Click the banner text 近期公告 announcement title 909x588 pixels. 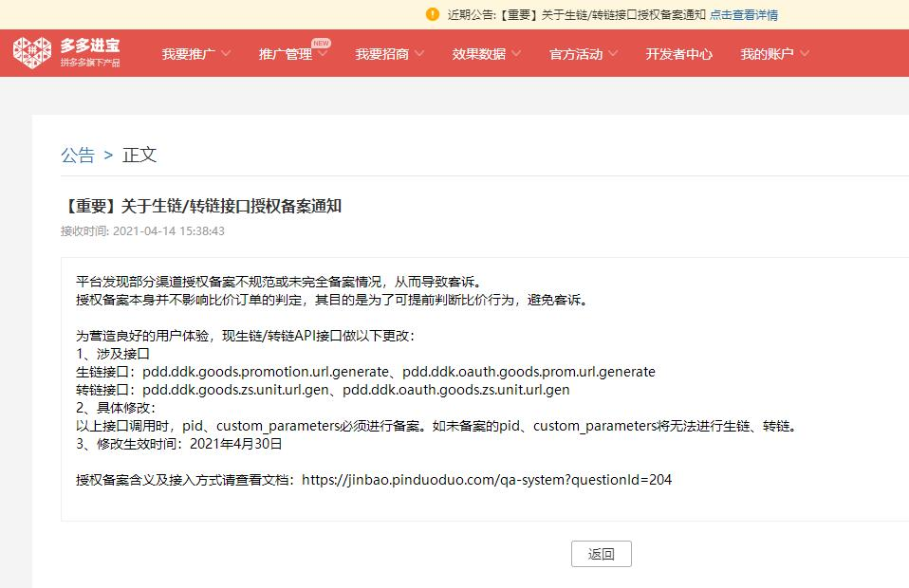(x=576, y=15)
